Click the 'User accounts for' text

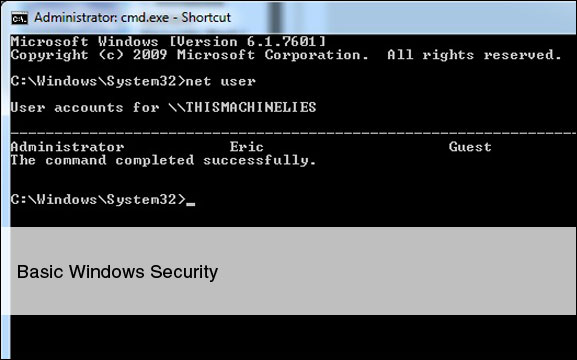click(85, 107)
